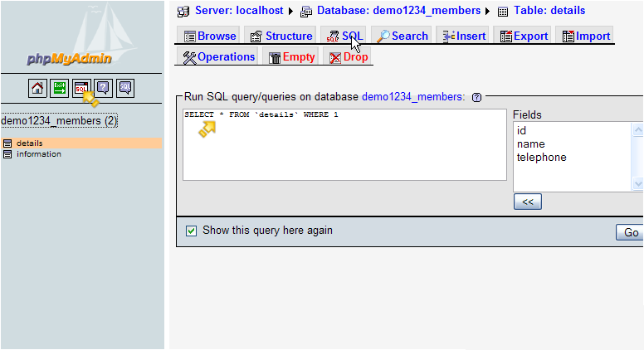
Task: Open the phpMyAdmin home icon
Action: click(x=37, y=88)
